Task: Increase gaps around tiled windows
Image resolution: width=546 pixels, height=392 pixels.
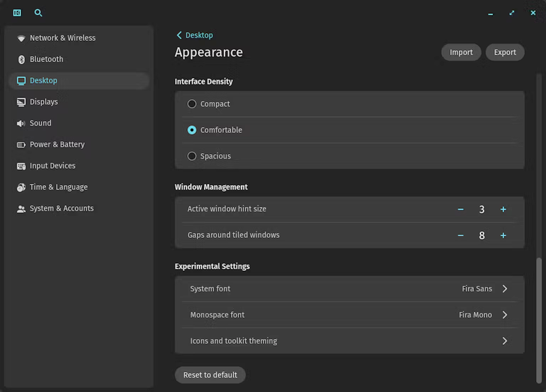Action: click(x=503, y=235)
